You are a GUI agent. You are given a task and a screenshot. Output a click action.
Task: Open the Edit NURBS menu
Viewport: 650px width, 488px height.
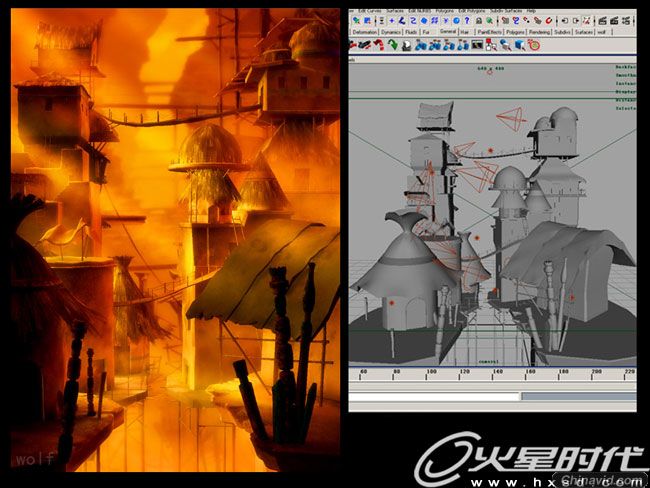pyautogui.click(x=420, y=11)
